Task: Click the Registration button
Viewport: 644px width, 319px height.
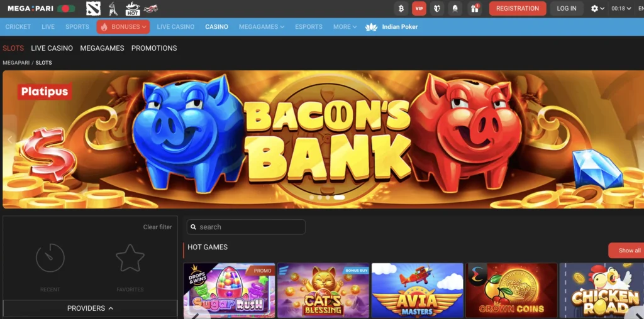Action: point(518,8)
